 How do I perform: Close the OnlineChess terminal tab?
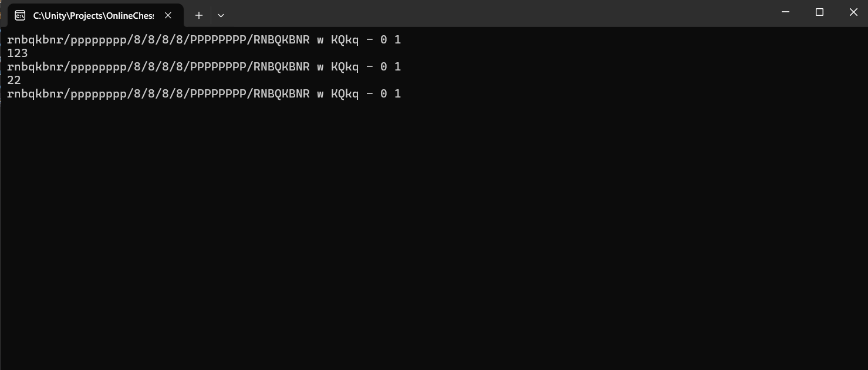pos(168,16)
